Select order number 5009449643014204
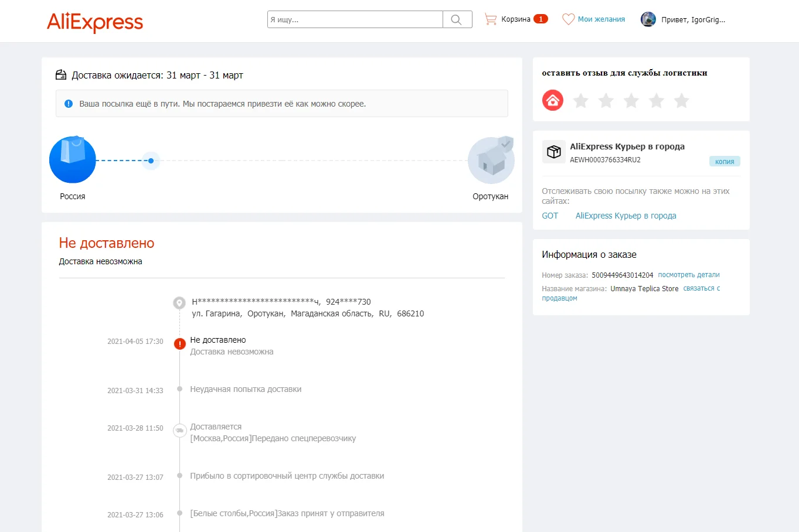Image resolution: width=799 pixels, height=532 pixels. tap(623, 275)
